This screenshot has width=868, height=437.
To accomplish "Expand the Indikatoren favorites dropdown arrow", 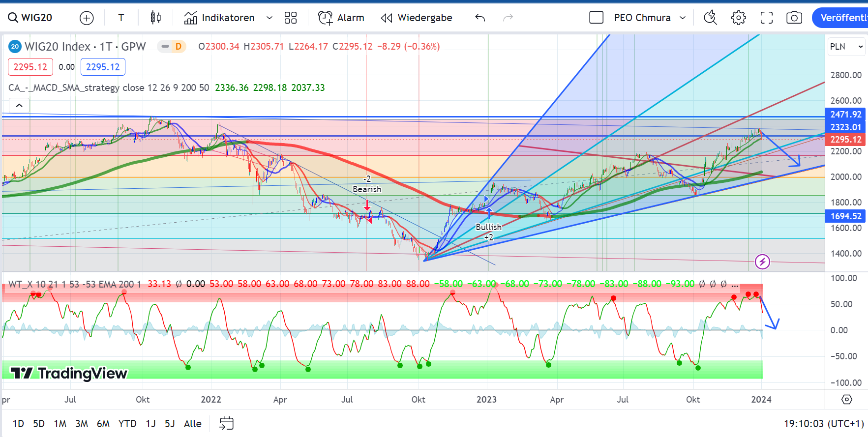I will [x=269, y=18].
